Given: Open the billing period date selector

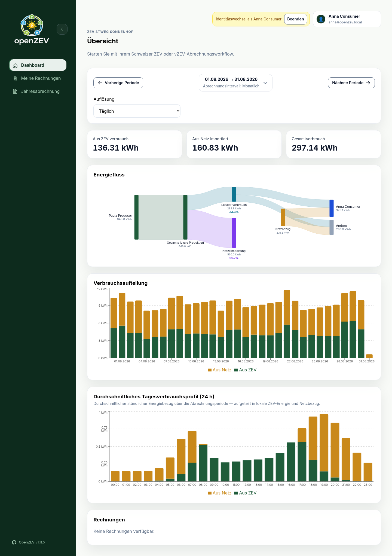Looking at the screenshot, I should [x=235, y=83].
